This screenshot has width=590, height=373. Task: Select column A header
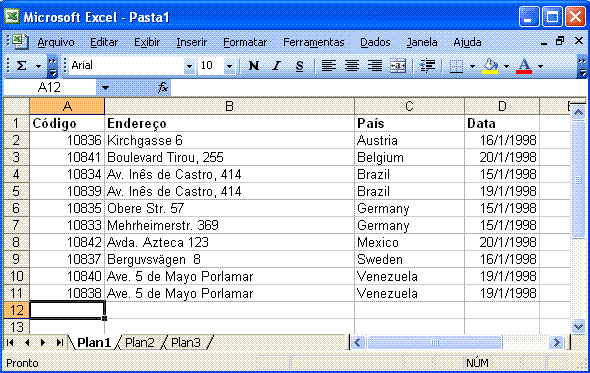point(67,107)
